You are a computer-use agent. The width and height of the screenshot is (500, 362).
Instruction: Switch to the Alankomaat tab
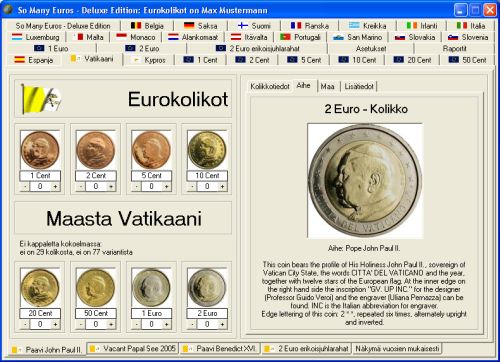click(193, 37)
